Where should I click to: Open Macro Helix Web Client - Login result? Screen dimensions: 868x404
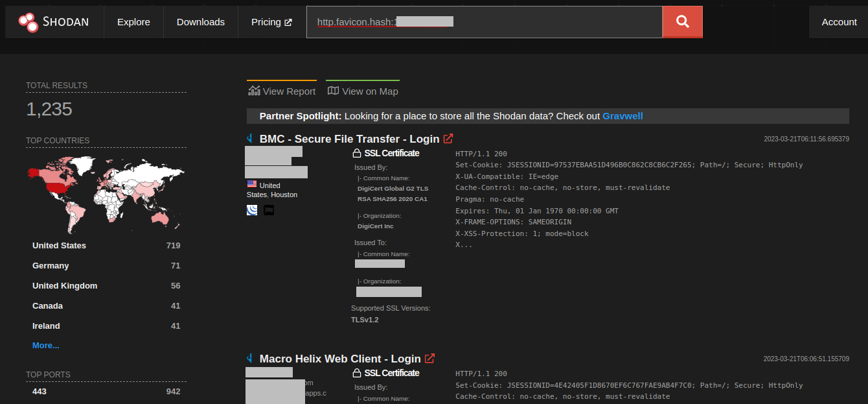pos(340,359)
